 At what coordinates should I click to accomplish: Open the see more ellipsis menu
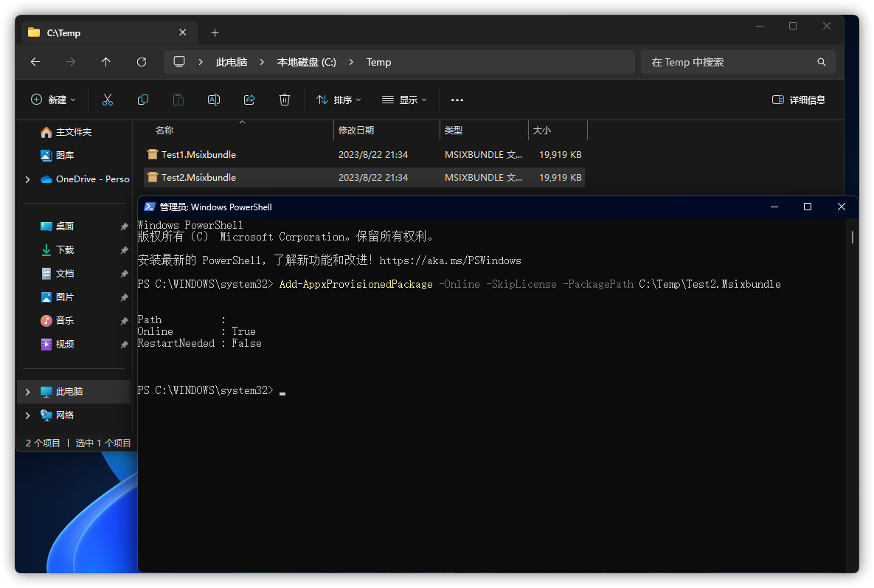[457, 100]
